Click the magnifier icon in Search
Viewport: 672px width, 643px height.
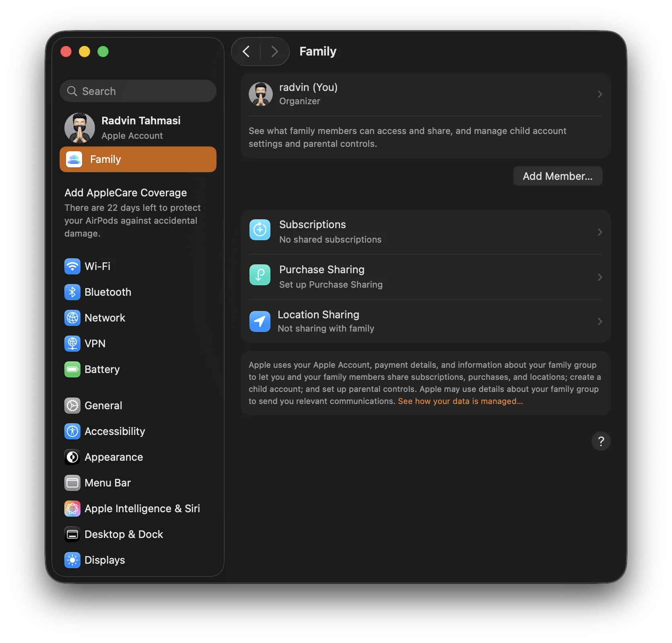72,91
